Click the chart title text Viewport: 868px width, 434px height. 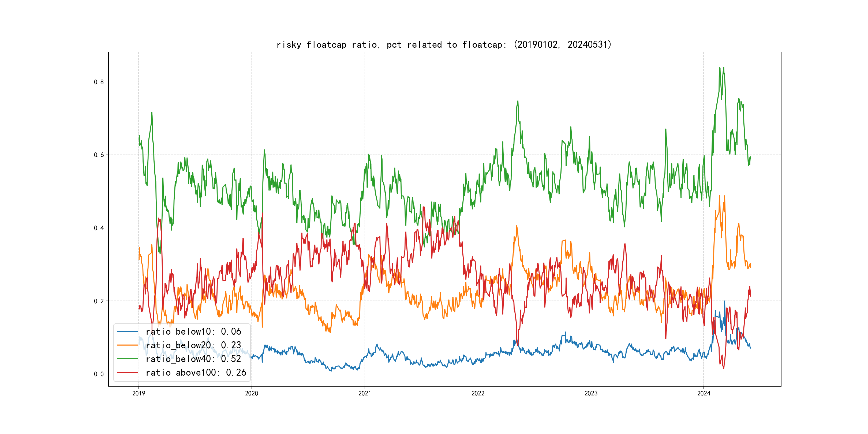coord(444,44)
